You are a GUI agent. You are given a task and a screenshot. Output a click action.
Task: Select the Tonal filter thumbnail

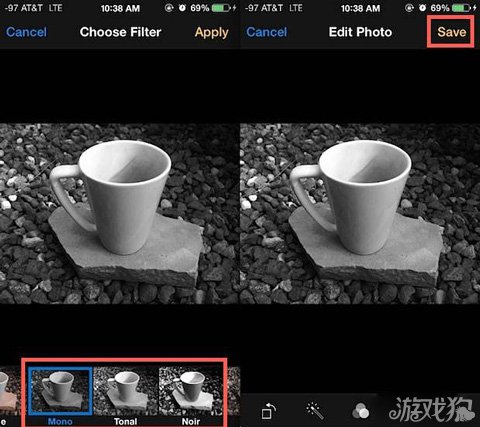click(x=126, y=391)
